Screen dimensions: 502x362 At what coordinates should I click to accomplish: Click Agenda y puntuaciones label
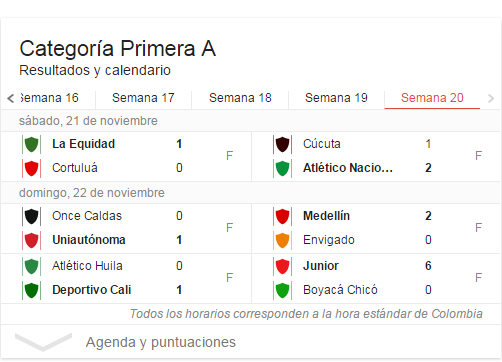pyautogui.click(x=161, y=342)
